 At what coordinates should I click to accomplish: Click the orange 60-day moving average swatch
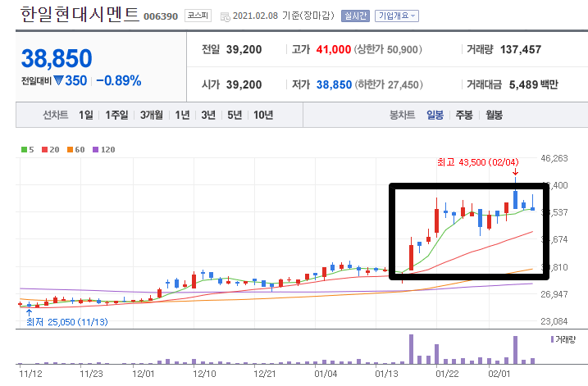click(x=70, y=149)
